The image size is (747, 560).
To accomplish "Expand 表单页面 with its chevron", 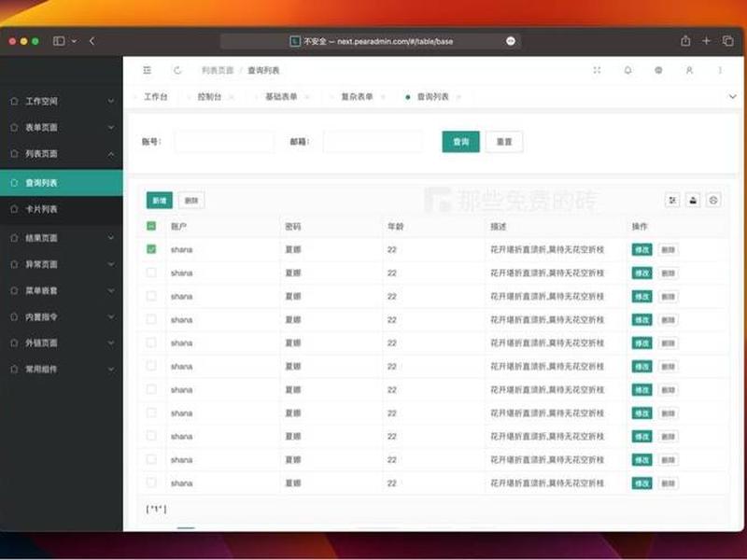I will pyautogui.click(x=111, y=127).
